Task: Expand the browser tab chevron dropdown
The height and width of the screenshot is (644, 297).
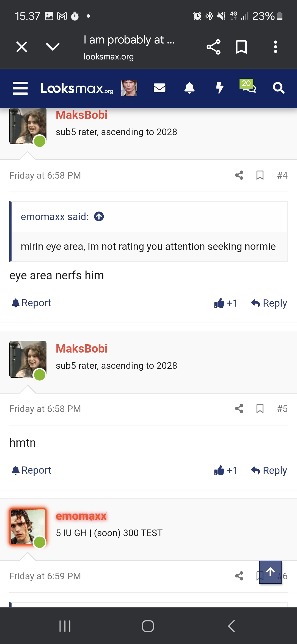Action: click(x=53, y=47)
